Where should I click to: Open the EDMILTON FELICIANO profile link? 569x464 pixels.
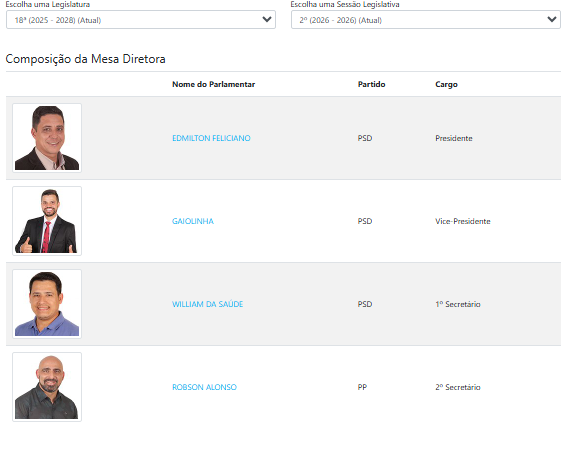pyautogui.click(x=211, y=138)
